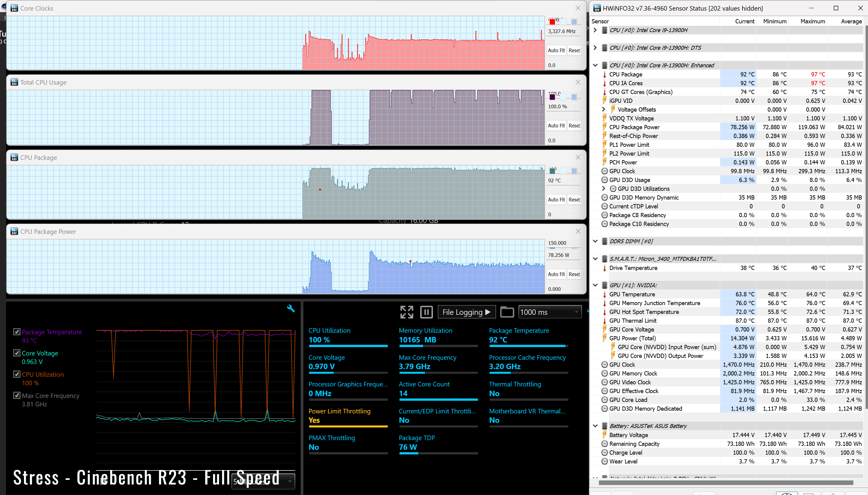The width and height of the screenshot is (868, 495).
Task: Uncheck the CPU Utilization checkbox
Action: pos(17,374)
